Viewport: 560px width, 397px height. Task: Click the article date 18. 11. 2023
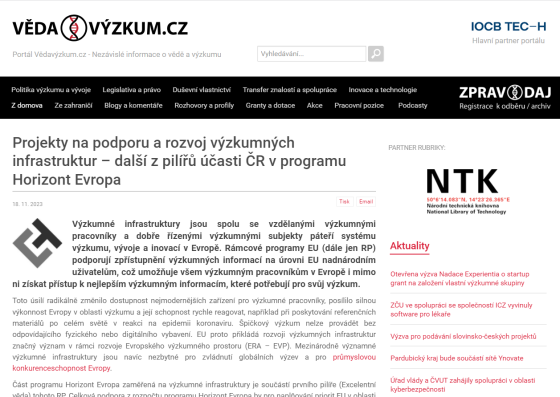[28, 204]
